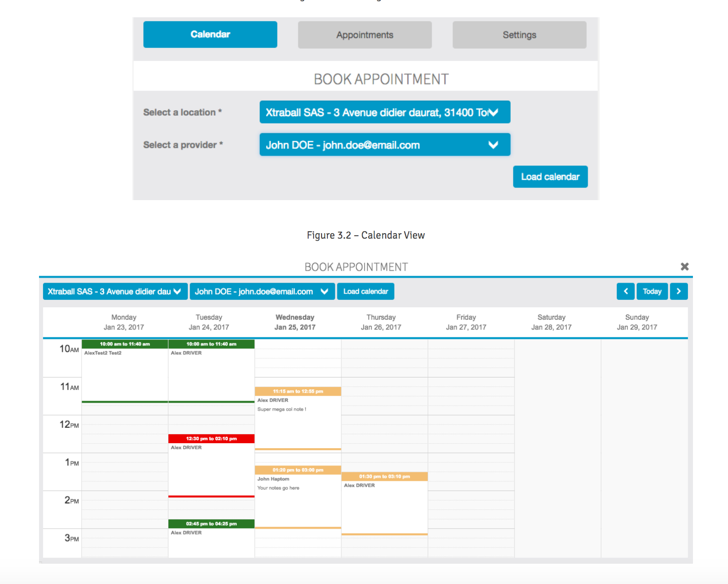Click the previous week arrow button
The width and height of the screenshot is (728, 584).
[625, 292]
